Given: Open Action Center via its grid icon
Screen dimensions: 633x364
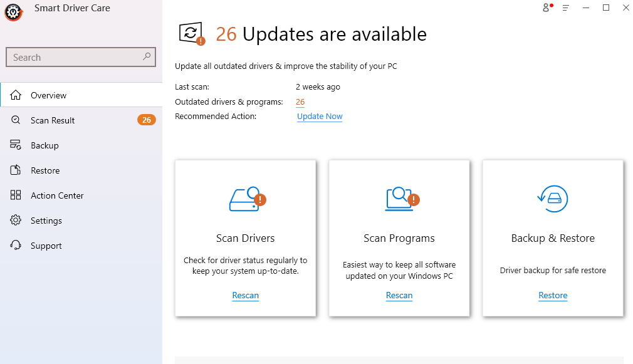Looking at the screenshot, I should 17,195.
